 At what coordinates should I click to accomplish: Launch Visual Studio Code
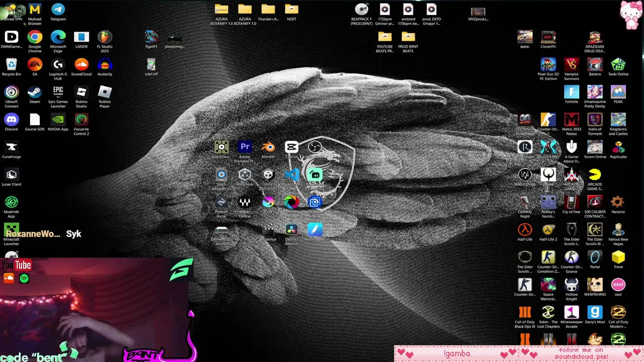[x=291, y=174]
